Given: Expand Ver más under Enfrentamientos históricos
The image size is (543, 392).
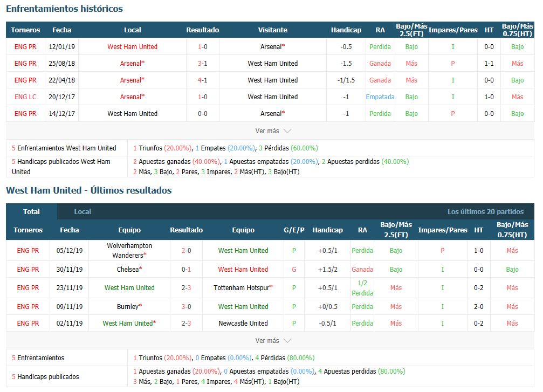Looking at the screenshot, I should [273, 131].
